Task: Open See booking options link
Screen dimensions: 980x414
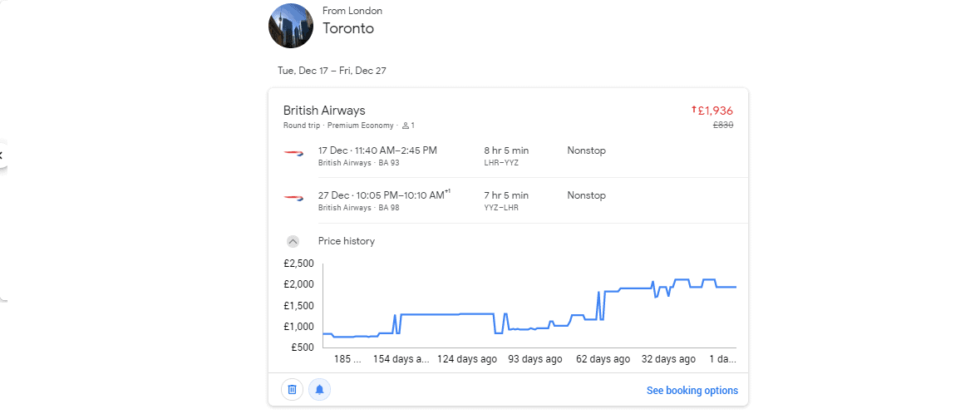Action: tap(692, 390)
